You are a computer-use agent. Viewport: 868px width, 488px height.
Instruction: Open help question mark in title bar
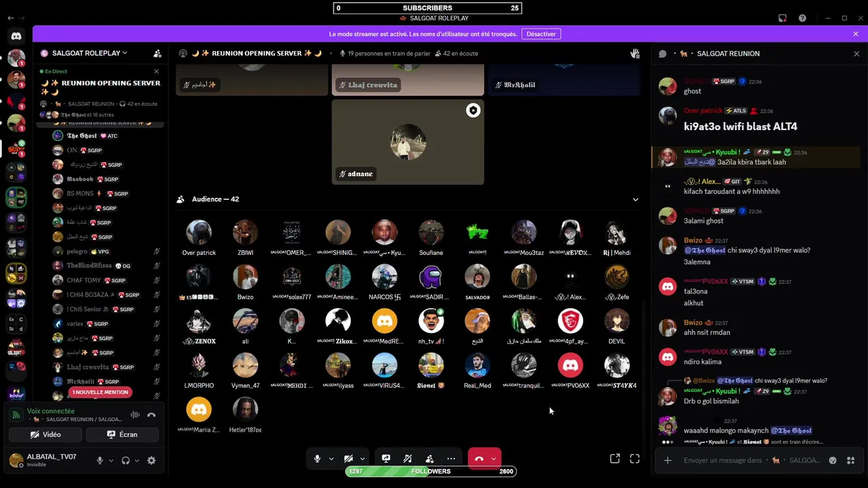coord(802,18)
